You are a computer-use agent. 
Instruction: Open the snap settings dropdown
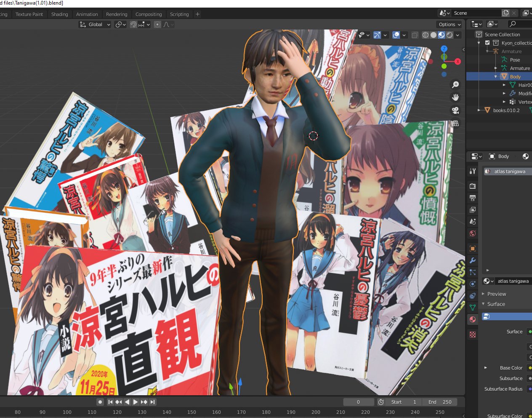click(144, 24)
